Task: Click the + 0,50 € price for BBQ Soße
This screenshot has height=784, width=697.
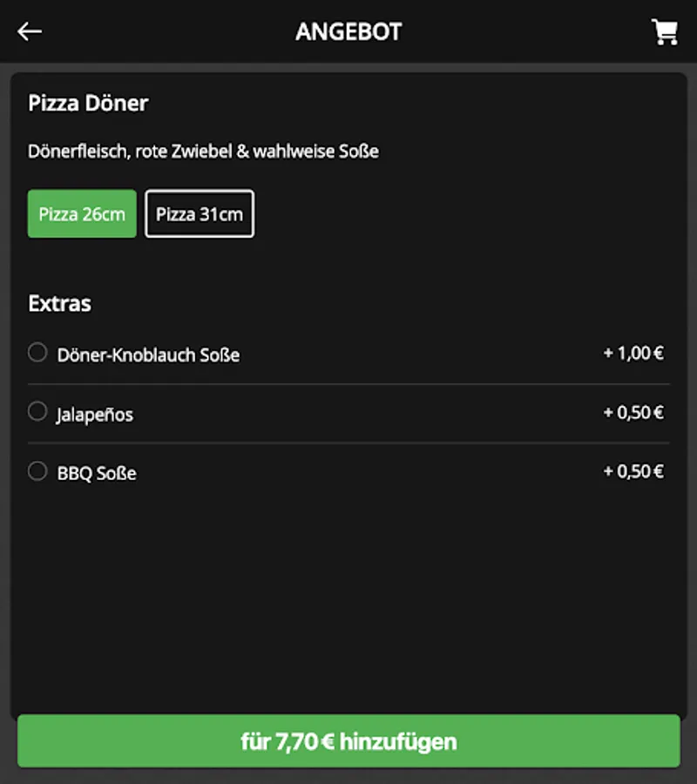Action: point(633,471)
